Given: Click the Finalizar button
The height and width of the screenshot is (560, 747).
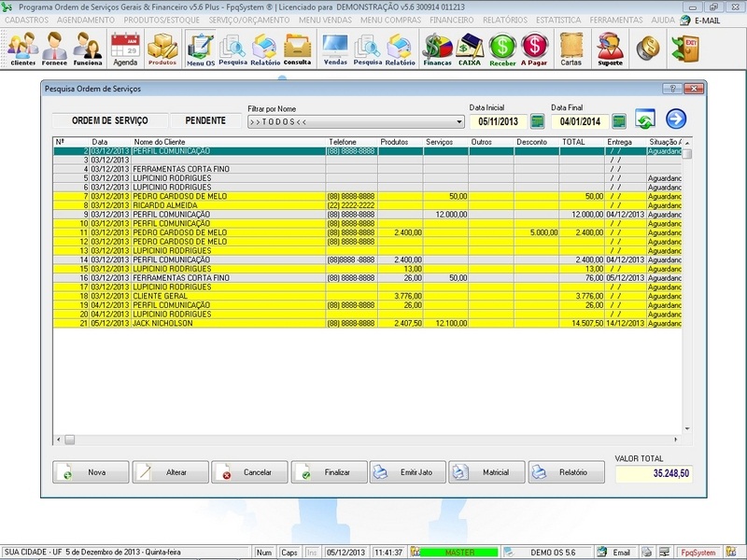Looking at the screenshot, I should pyautogui.click(x=329, y=472).
